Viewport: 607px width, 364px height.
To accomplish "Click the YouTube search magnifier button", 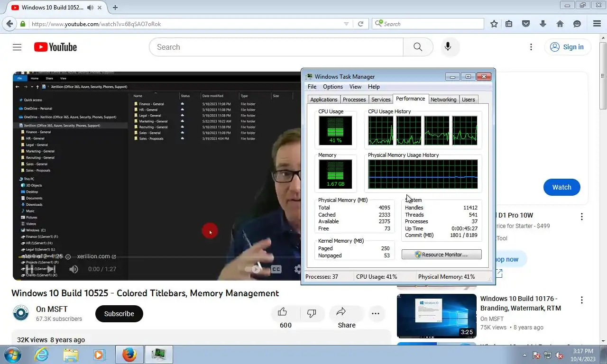I will (x=418, y=47).
